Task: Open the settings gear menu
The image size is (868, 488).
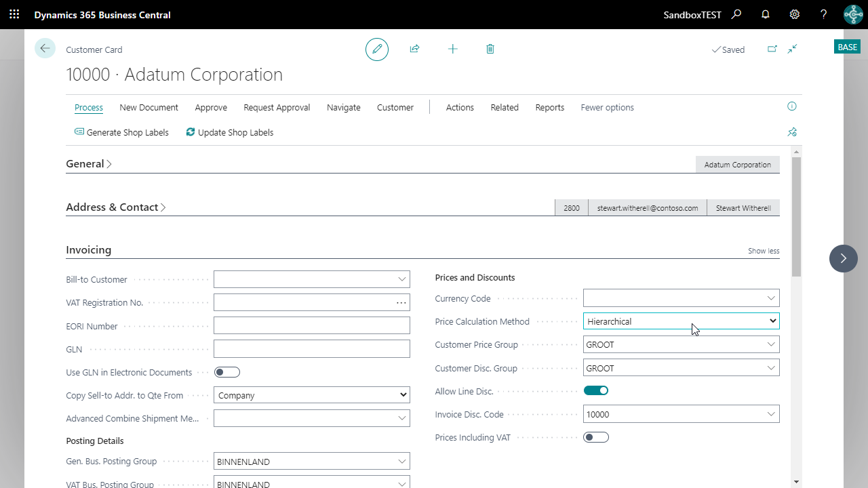Action: click(x=795, y=14)
